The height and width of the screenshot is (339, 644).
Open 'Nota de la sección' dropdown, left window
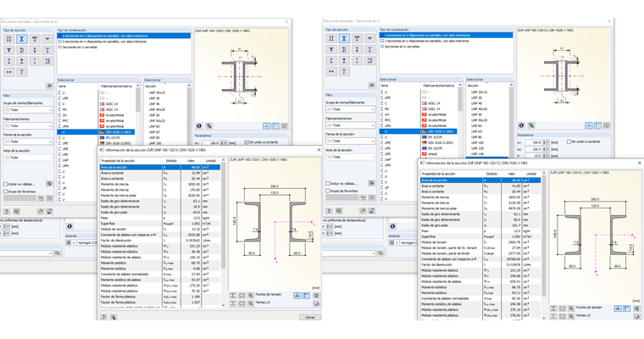[28, 158]
